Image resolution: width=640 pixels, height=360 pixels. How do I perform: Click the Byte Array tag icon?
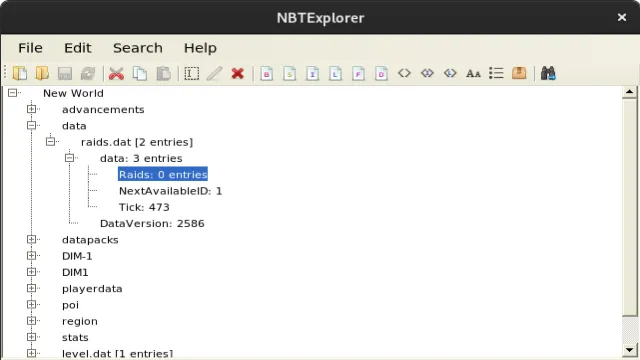pos(404,73)
